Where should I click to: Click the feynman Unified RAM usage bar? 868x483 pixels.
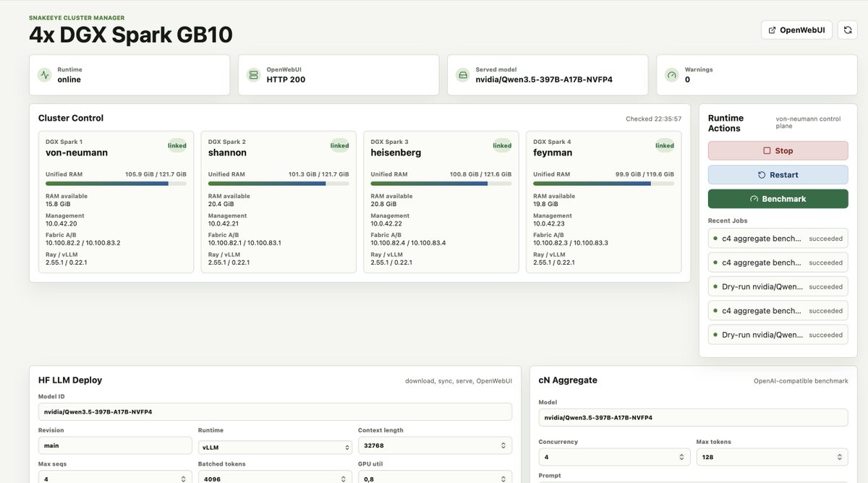(604, 184)
